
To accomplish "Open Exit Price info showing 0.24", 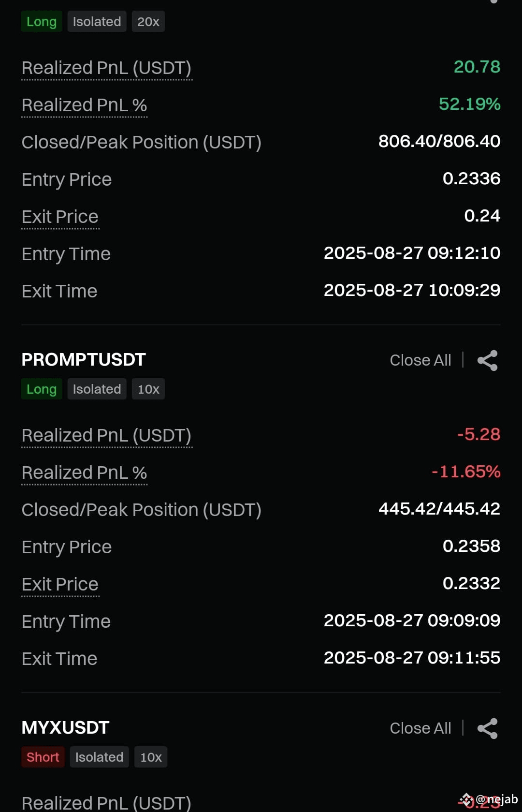I will [x=60, y=218].
